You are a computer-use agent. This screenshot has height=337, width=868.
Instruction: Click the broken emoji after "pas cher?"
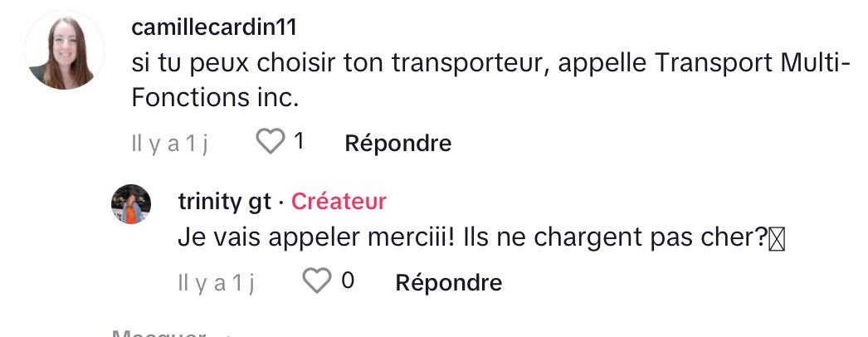776,238
